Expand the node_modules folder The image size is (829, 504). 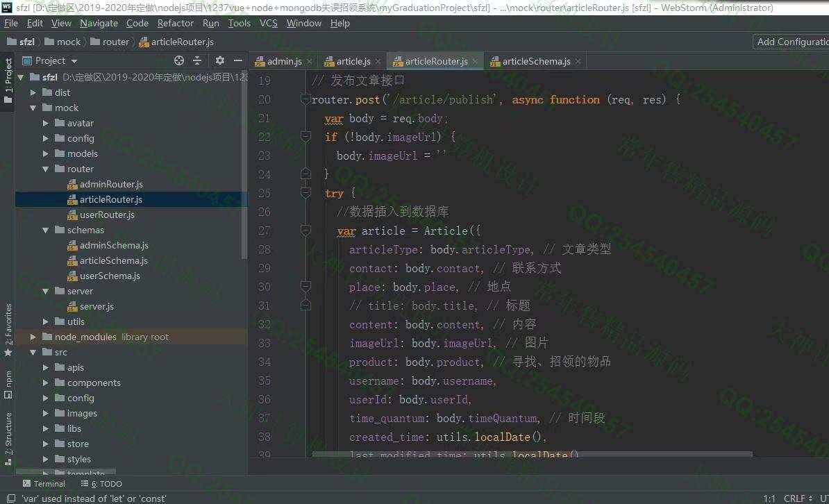33,337
